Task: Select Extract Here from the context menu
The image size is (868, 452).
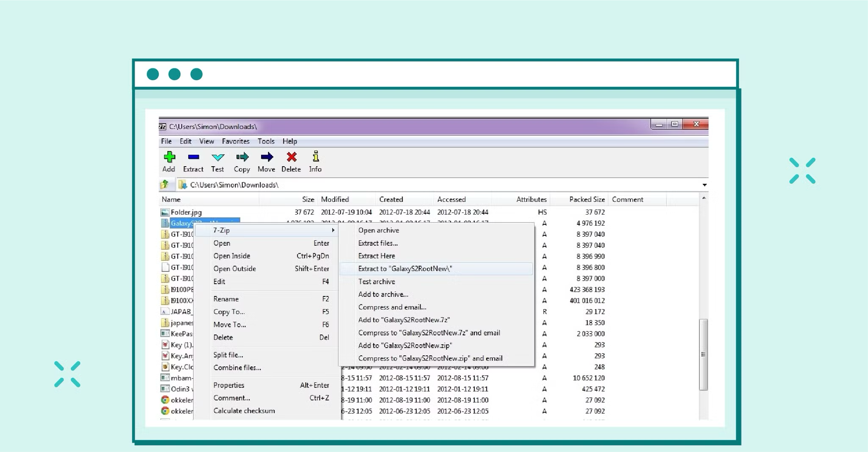Action: [x=376, y=256]
